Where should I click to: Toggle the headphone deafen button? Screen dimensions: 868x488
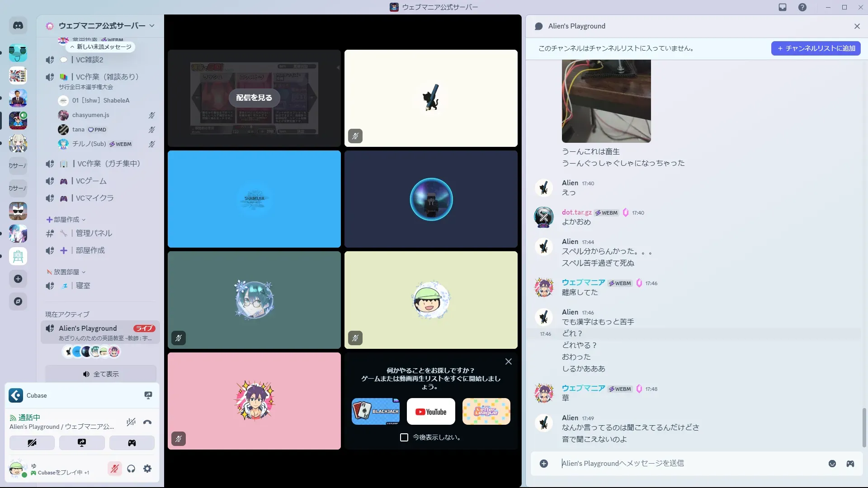pos(131,469)
